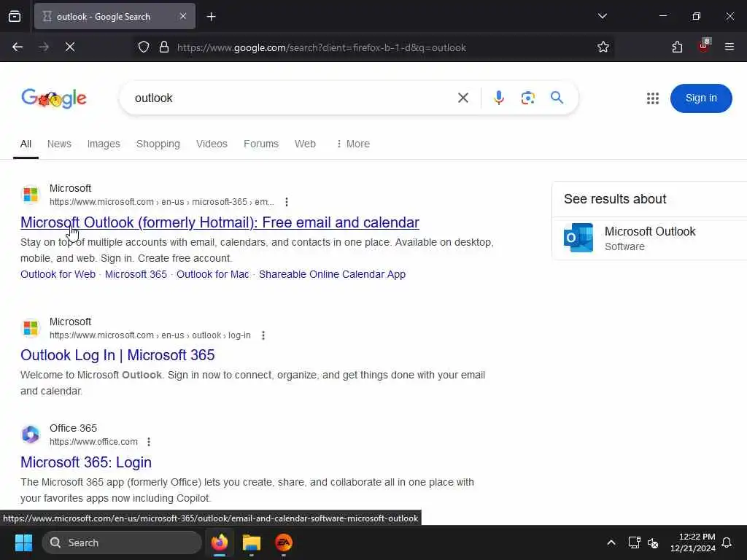Follow the Outlook for Web sitelink
This screenshot has height=560, width=747.
58,274
